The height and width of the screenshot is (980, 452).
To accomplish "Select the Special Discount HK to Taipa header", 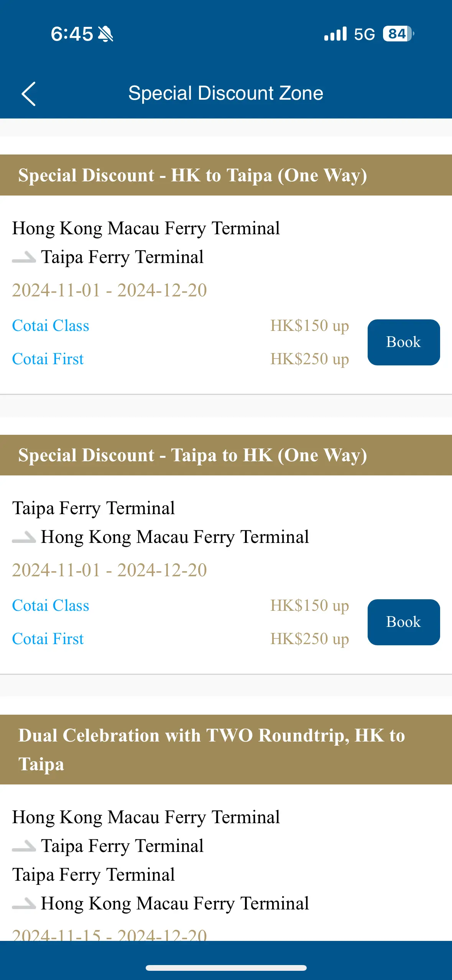I will click(x=226, y=175).
